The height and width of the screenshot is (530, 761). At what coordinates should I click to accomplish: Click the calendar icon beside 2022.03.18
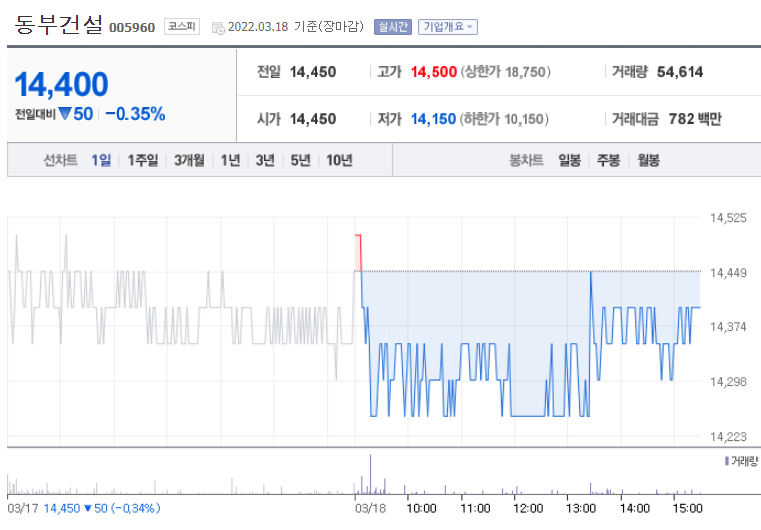(218, 28)
